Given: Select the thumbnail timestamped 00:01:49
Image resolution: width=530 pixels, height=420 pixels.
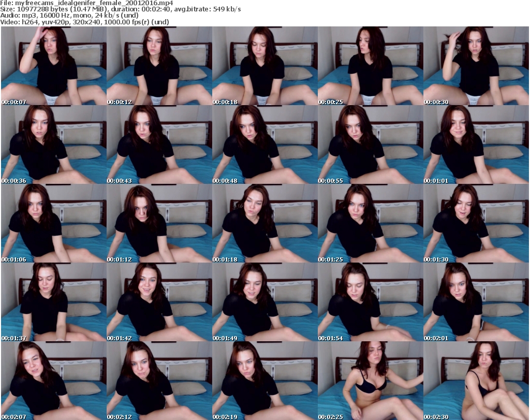Looking at the screenshot, I should [265, 302].
